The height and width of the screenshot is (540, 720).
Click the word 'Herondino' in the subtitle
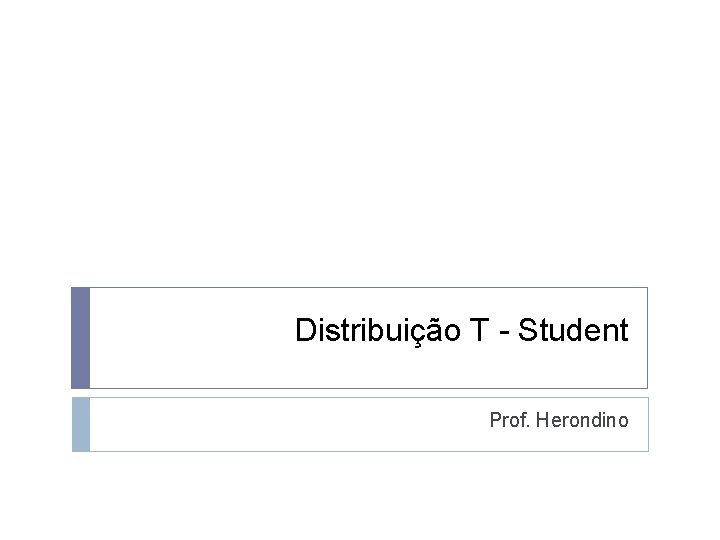pos(582,421)
